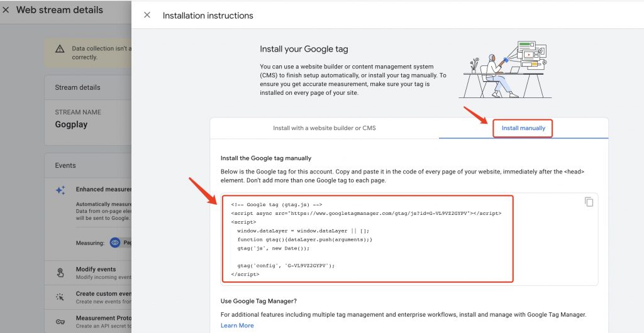Screen dimensions: 644x333
Task: Click the Stream details section header
Action: point(77,87)
